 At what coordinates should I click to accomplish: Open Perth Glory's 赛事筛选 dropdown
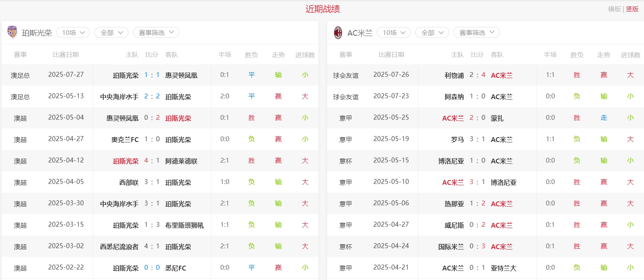coord(156,33)
